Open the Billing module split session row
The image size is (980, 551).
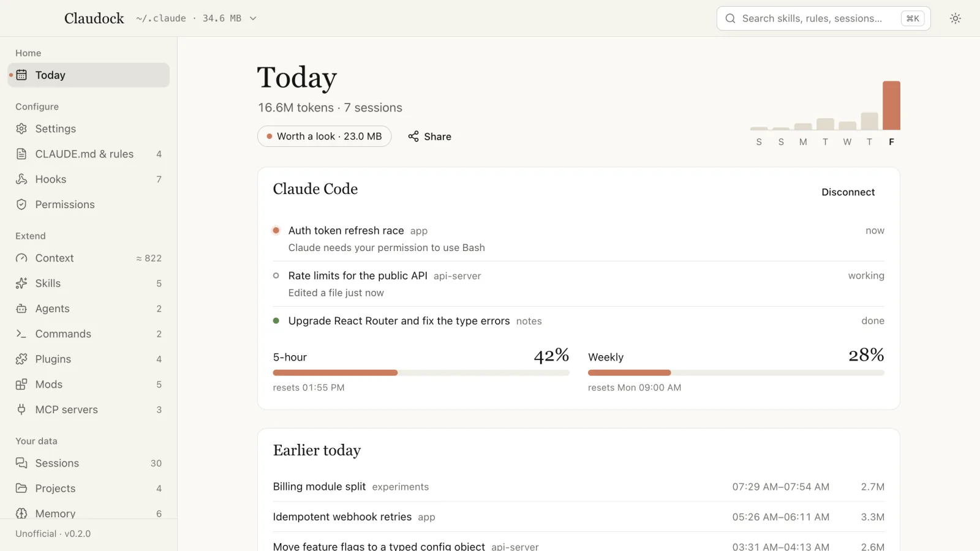pos(579,487)
